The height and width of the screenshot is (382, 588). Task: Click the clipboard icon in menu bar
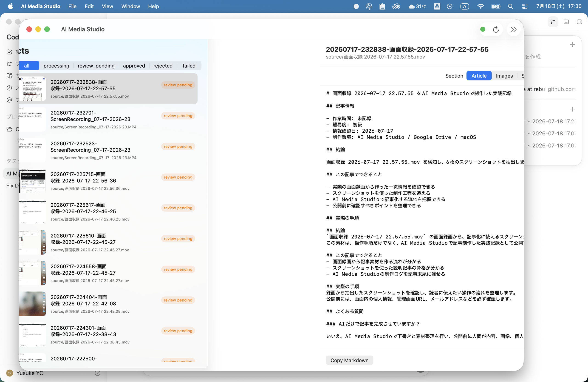click(x=382, y=6)
